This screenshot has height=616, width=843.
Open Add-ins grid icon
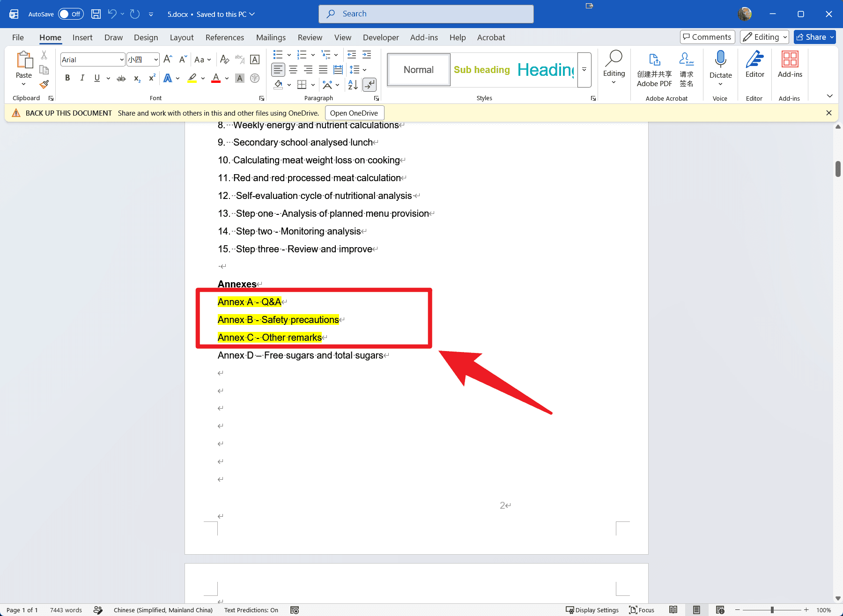[x=790, y=59]
